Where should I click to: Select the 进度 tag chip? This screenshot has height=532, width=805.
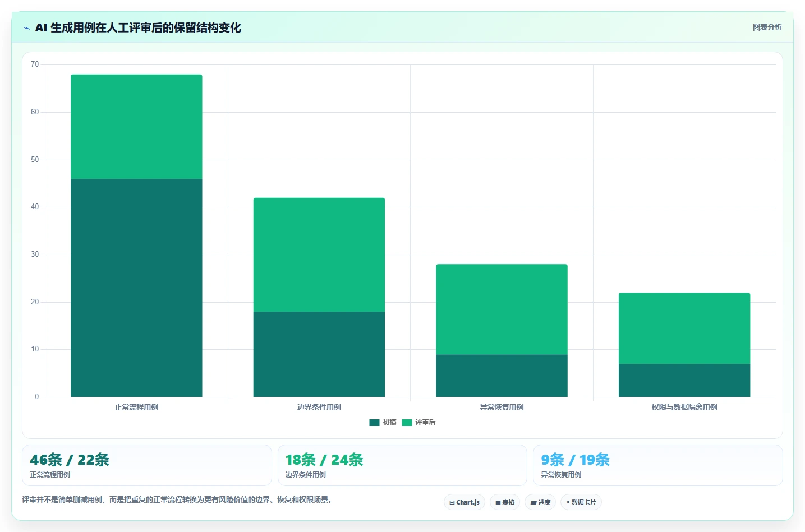540,502
